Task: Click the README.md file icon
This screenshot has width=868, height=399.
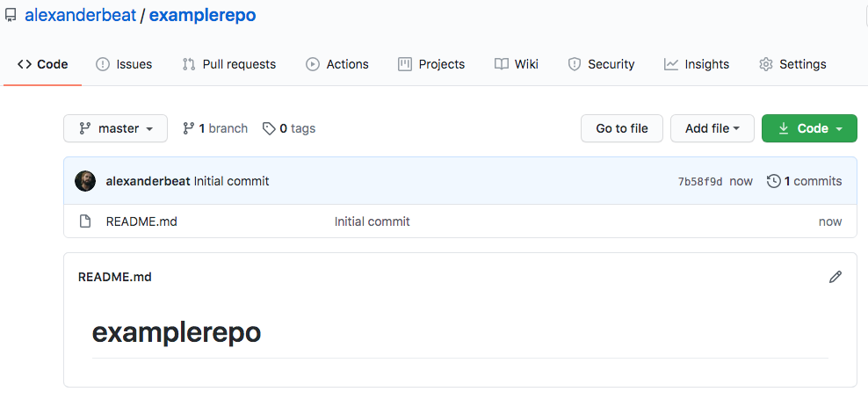Action: [x=84, y=222]
